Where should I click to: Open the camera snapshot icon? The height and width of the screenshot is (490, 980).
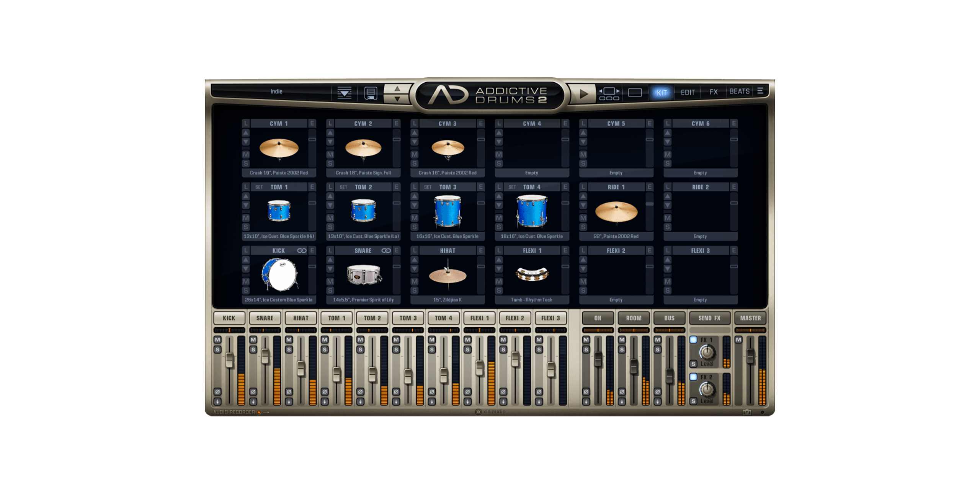(x=746, y=412)
